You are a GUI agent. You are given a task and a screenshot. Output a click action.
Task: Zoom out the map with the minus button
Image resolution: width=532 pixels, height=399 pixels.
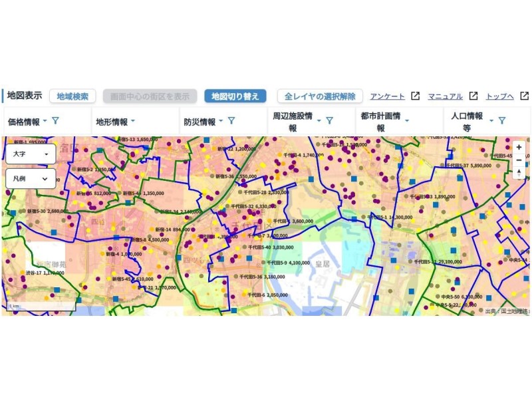(519, 160)
